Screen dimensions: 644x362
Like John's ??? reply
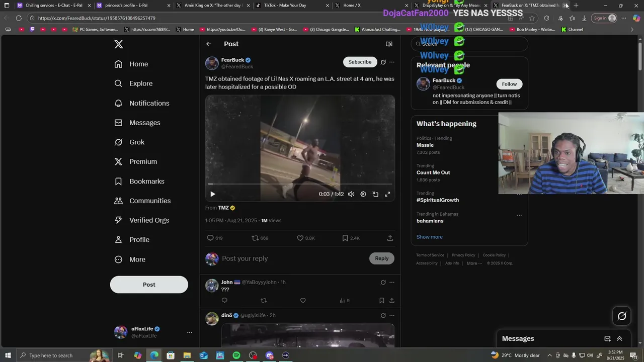(x=303, y=300)
